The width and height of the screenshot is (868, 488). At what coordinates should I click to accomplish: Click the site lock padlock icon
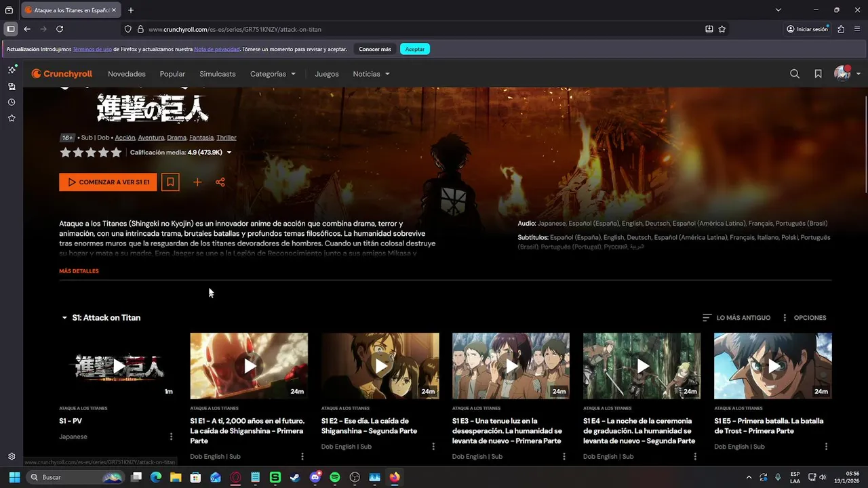(140, 29)
